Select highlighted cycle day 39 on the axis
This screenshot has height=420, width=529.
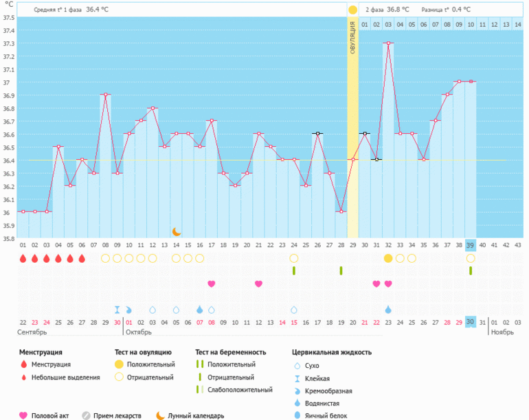click(x=471, y=245)
